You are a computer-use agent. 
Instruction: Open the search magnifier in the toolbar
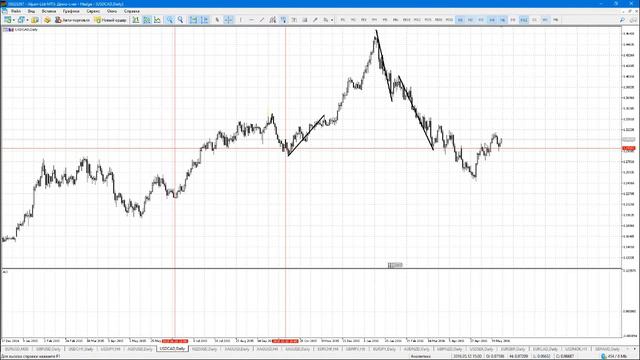(622, 20)
